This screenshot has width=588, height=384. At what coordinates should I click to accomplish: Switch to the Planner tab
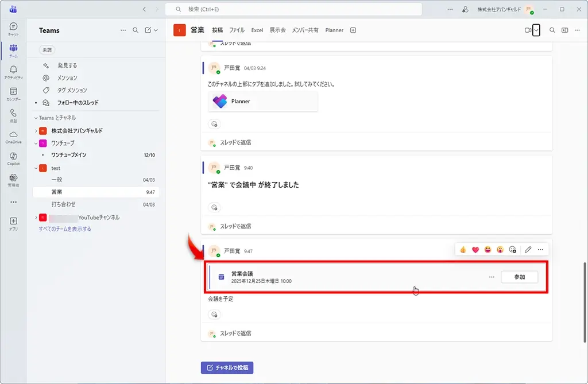(334, 30)
